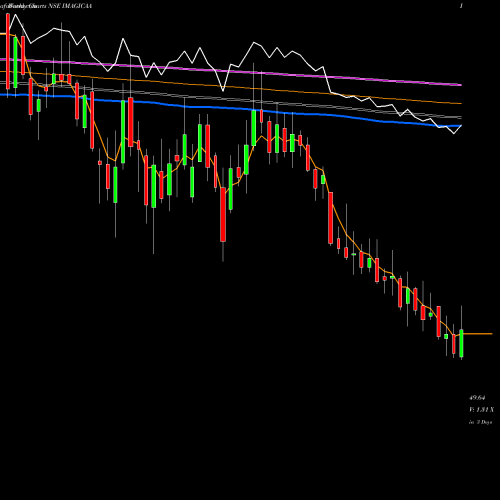Click the rightmost green candlestick on the chart

click(x=461, y=343)
